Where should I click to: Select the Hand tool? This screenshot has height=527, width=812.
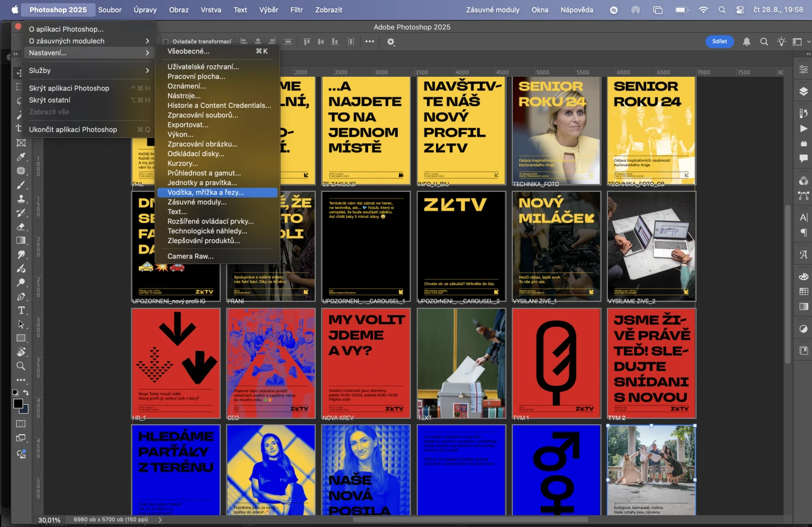coord(21,352)
